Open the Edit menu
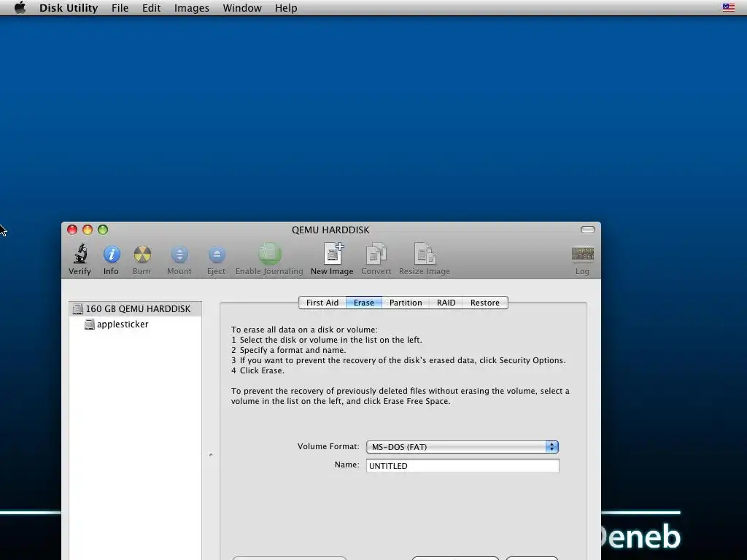Image resolution: width=747 pixels, height=560 pixels. [x=151, y=7]
